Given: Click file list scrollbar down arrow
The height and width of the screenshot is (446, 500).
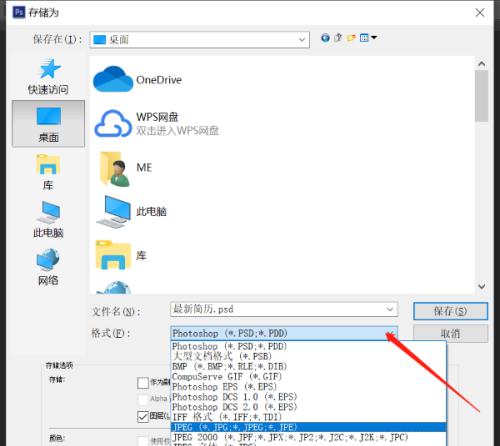Looking at the screenshot, I should (x=482, y=286).
